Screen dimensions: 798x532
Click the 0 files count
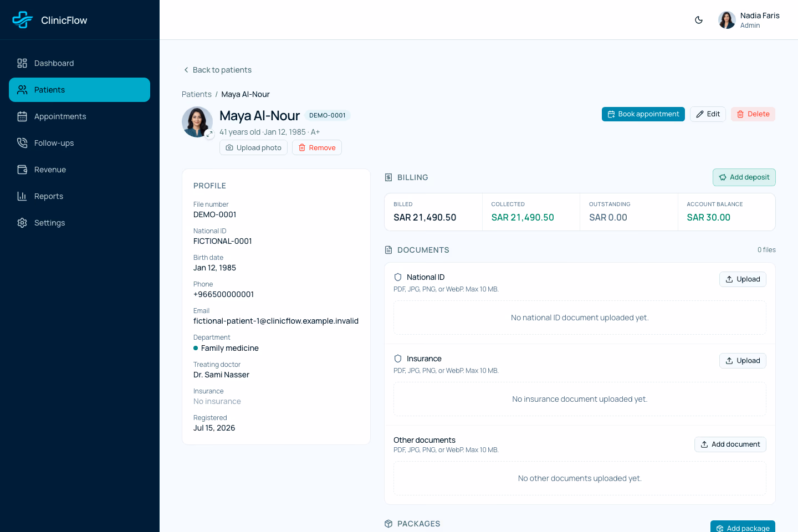(766, 250)
